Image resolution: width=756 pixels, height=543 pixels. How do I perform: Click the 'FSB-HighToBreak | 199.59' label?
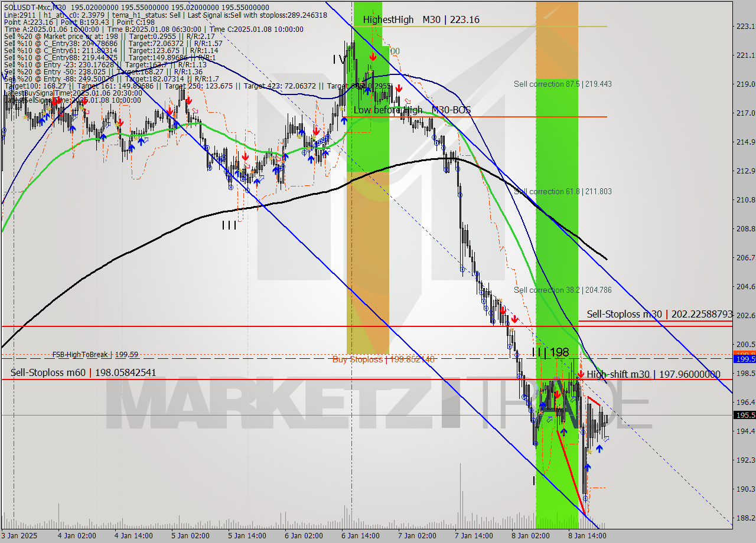pyautogui.click(x=95, y=354)
